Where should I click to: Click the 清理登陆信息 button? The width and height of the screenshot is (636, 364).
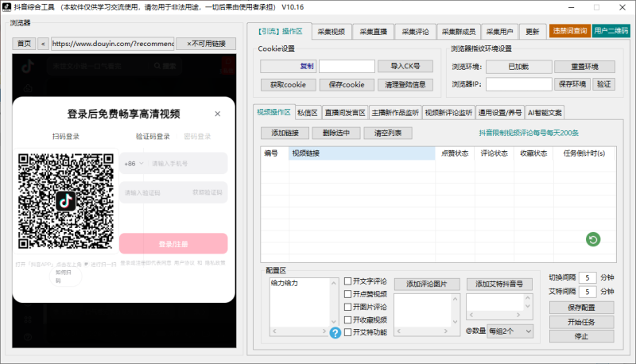tap(405, 85)
